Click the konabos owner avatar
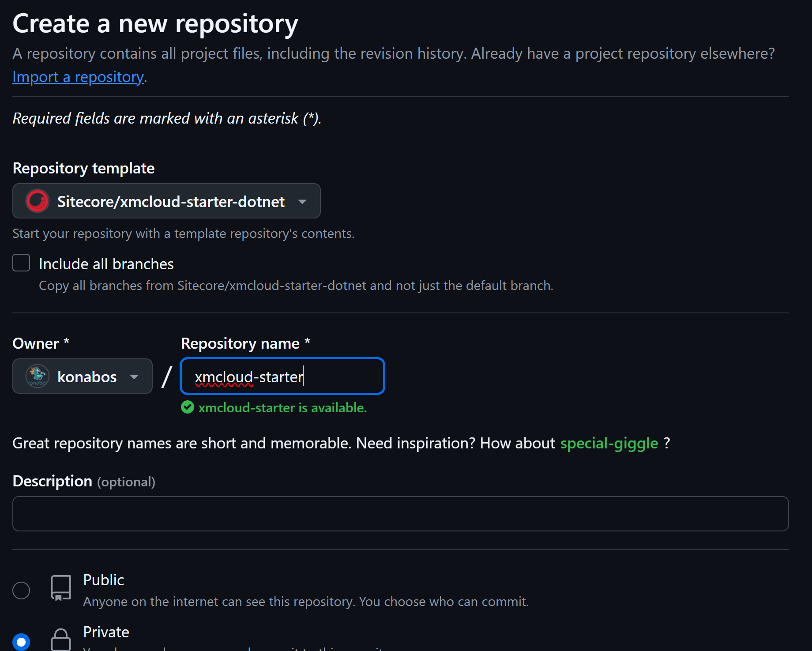 point(38,376)
